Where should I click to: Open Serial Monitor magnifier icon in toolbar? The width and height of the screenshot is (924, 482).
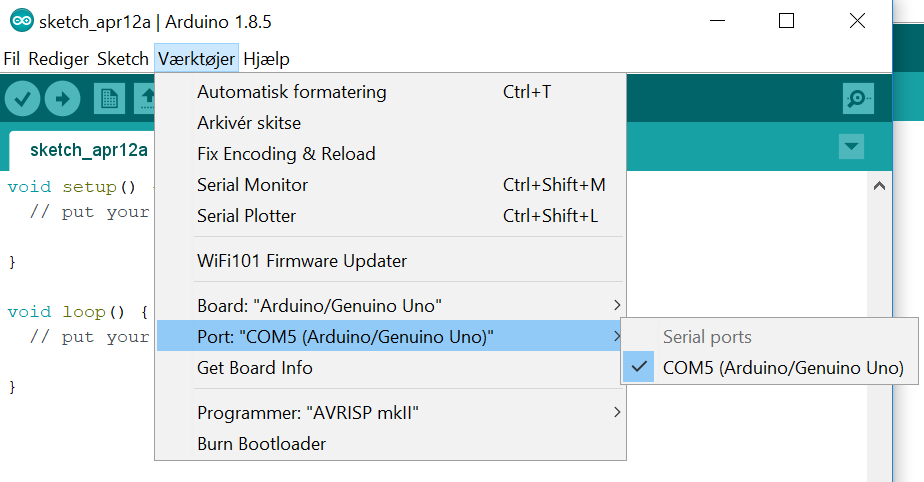click(x=858, y=98)
